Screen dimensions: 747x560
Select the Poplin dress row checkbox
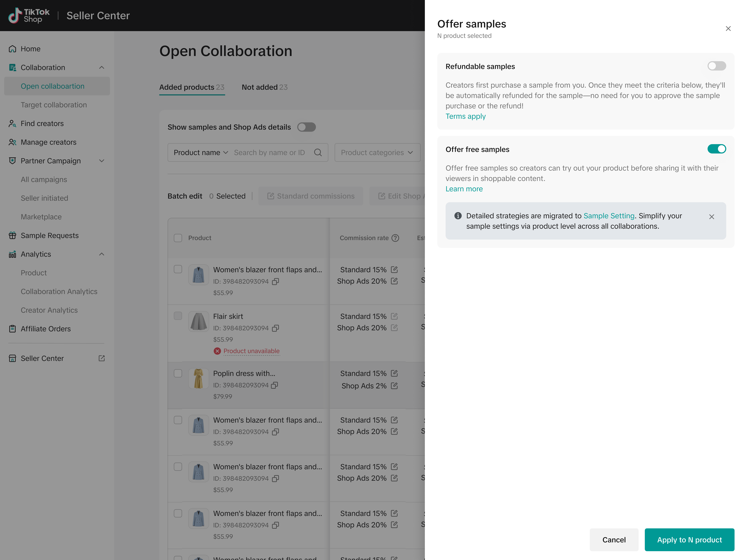[178, 373]
